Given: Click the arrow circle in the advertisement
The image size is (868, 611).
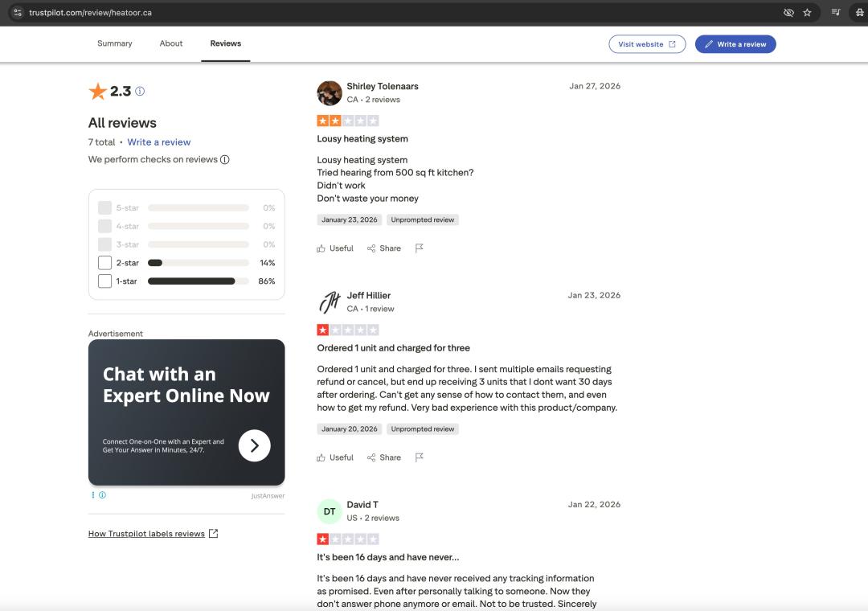Looking at the screenshot, I should click(x=255, y=445).
